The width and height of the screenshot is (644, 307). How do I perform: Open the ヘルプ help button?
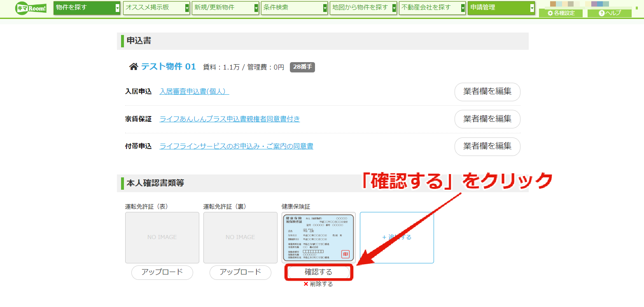coord(609,13)
